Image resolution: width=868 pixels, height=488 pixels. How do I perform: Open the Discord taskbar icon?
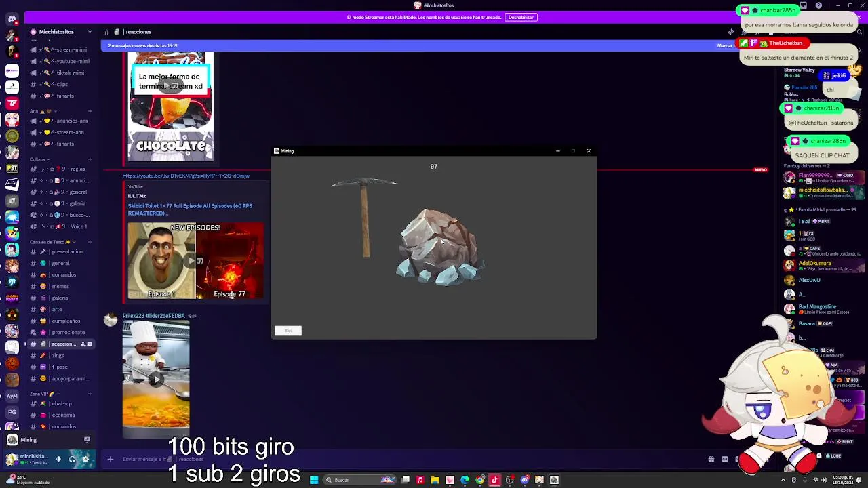pyautogui.click(x=524, y=480)
